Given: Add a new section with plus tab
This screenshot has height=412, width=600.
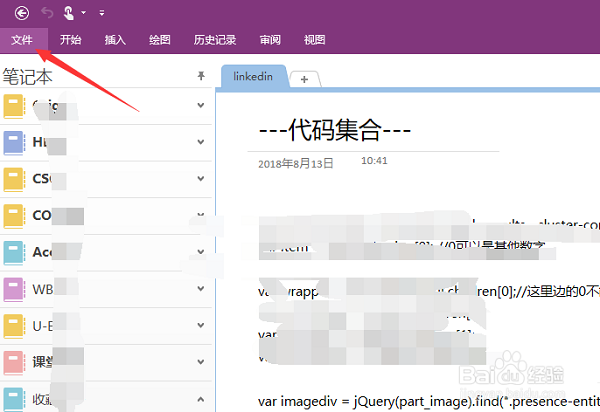Looking at the screenshot, I should pos(305,79).
